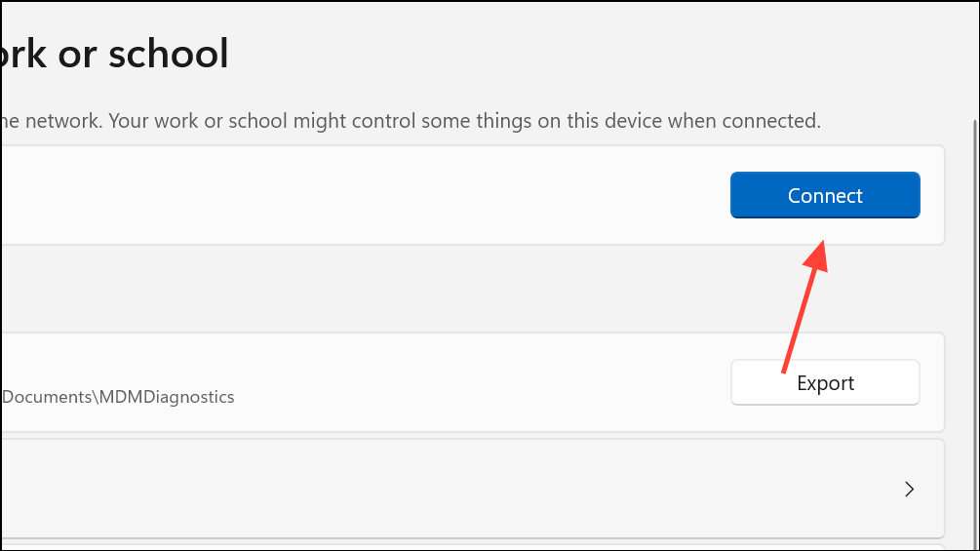Screen dimensions: 980x551
Task: Open the card row beneath Export card
Action: click(x=472, y=489)
